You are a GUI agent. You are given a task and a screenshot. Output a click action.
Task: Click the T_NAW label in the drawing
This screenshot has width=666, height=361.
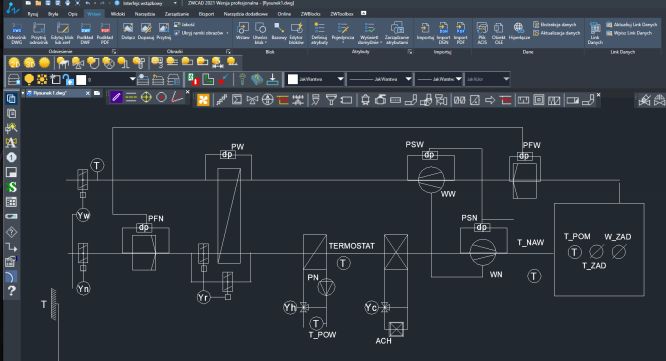531,243
